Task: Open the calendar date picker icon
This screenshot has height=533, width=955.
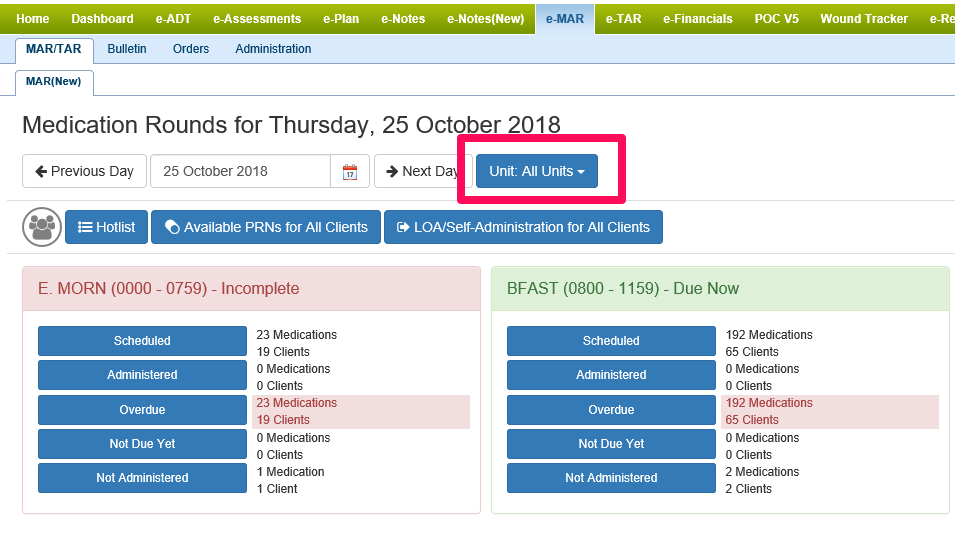Action: pyautogui.click(x=350, y=171)
